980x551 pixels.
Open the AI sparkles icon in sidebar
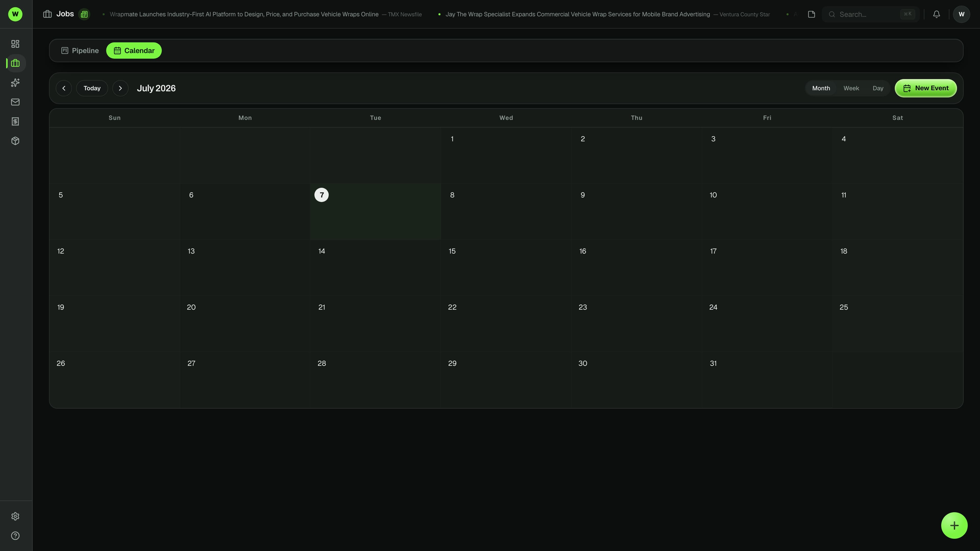[x=15, y=82]
